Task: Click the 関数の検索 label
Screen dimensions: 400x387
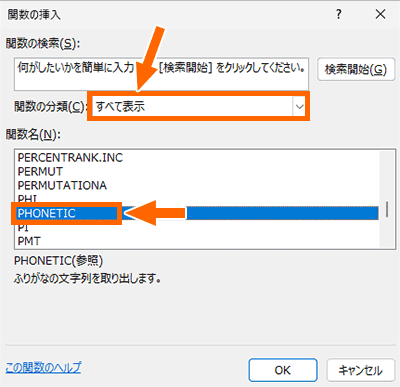Action: [43, 43]
